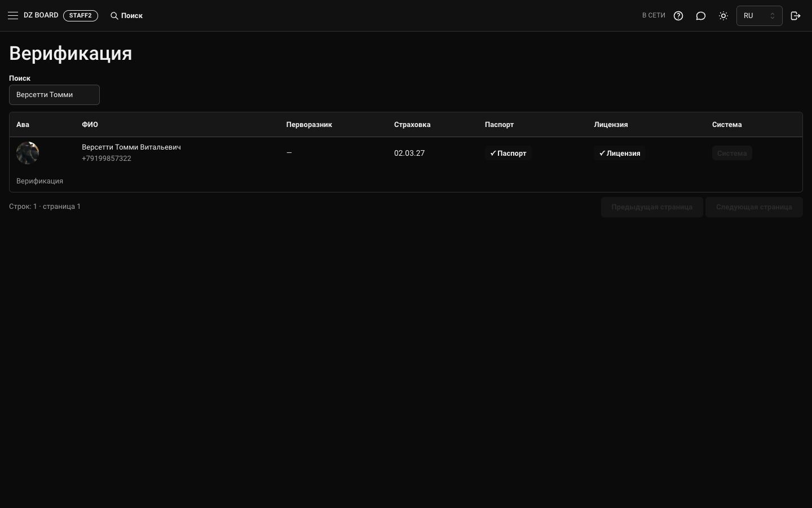Open Версетти Томми's avatar thumbnail
Screen dimensions: 812x508
click(x=28, y=153)
